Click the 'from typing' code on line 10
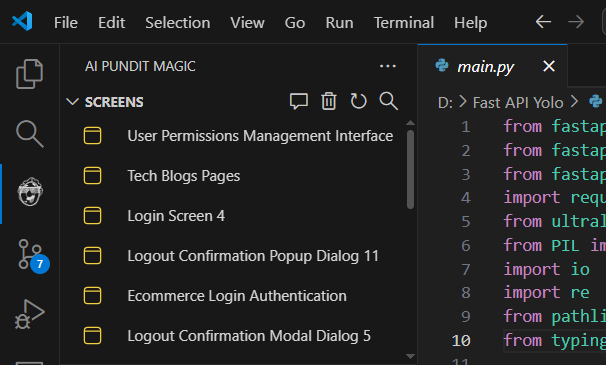Viewport: 606px width, 365px height. tap(555, 341)
